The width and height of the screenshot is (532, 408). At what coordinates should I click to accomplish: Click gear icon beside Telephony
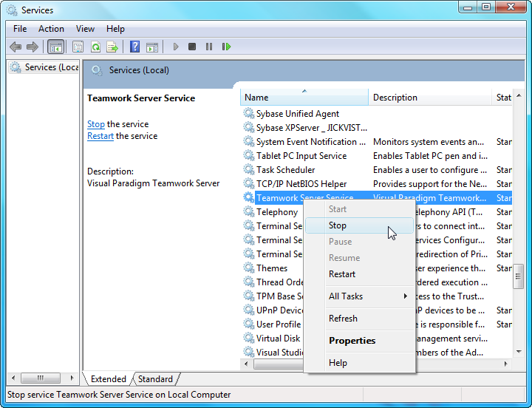(x=249, y=212)
